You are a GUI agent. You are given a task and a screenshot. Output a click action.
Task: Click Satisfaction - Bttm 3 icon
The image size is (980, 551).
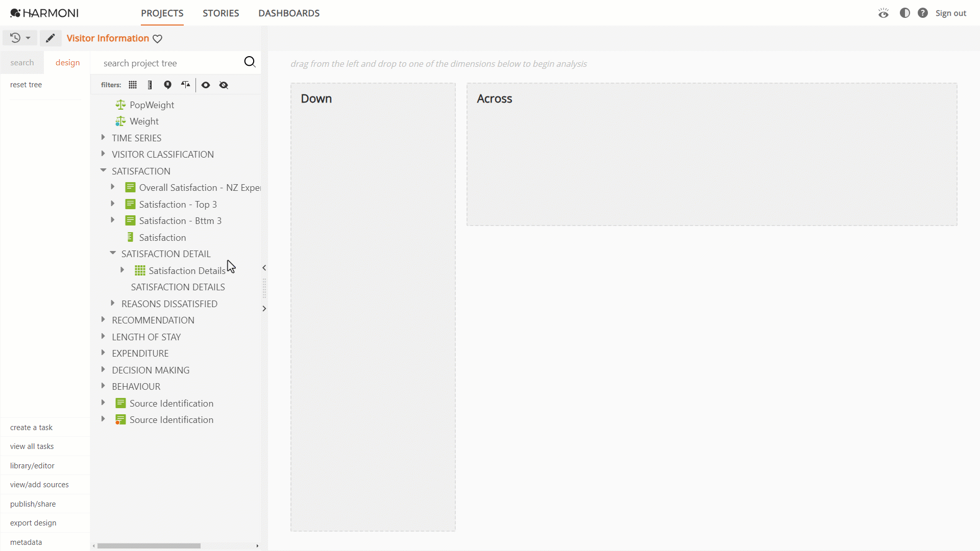click(x=130, y=220)
